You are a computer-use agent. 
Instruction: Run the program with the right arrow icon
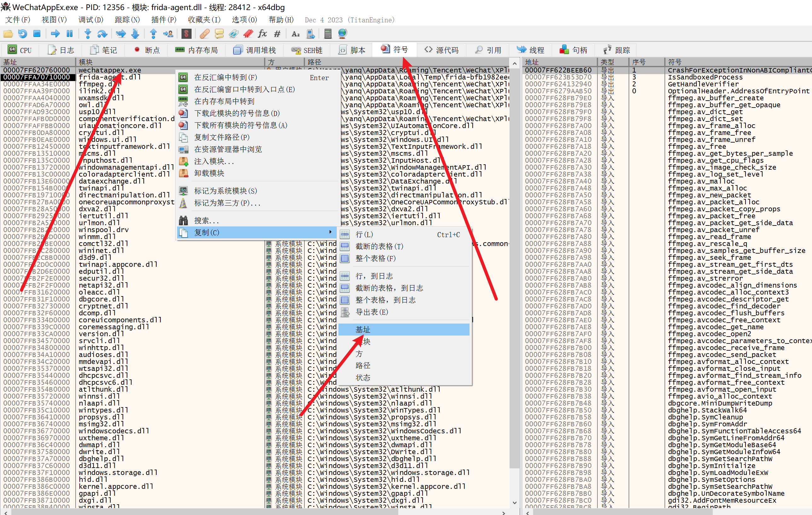point(55,33)
